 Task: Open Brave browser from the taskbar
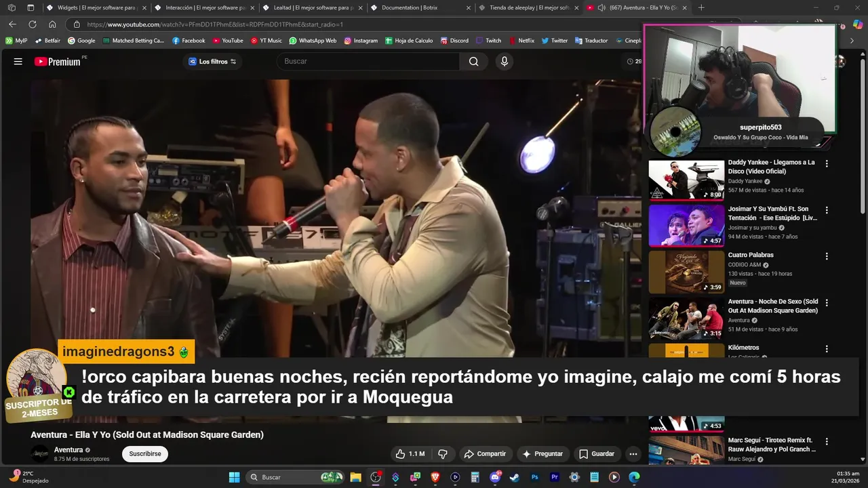(435, 477)
